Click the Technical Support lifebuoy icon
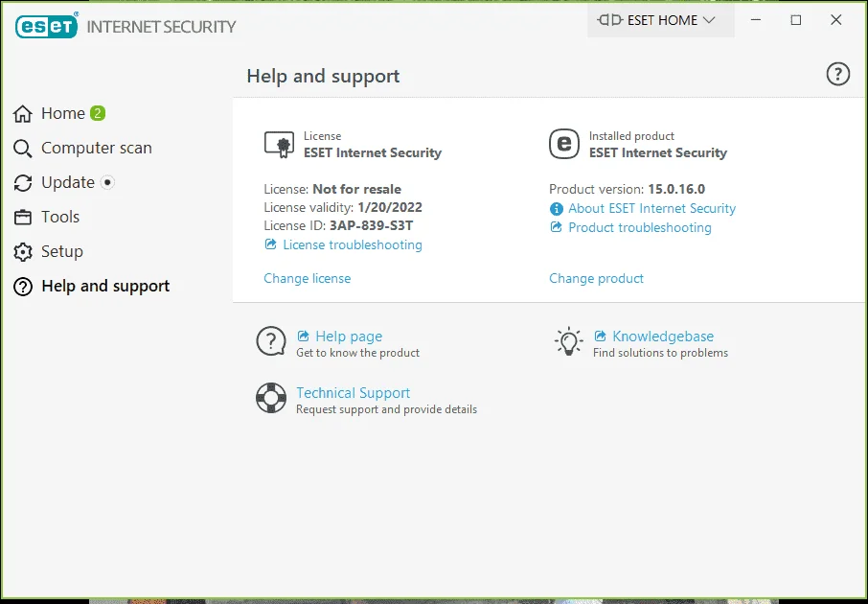 coord(271,398)
